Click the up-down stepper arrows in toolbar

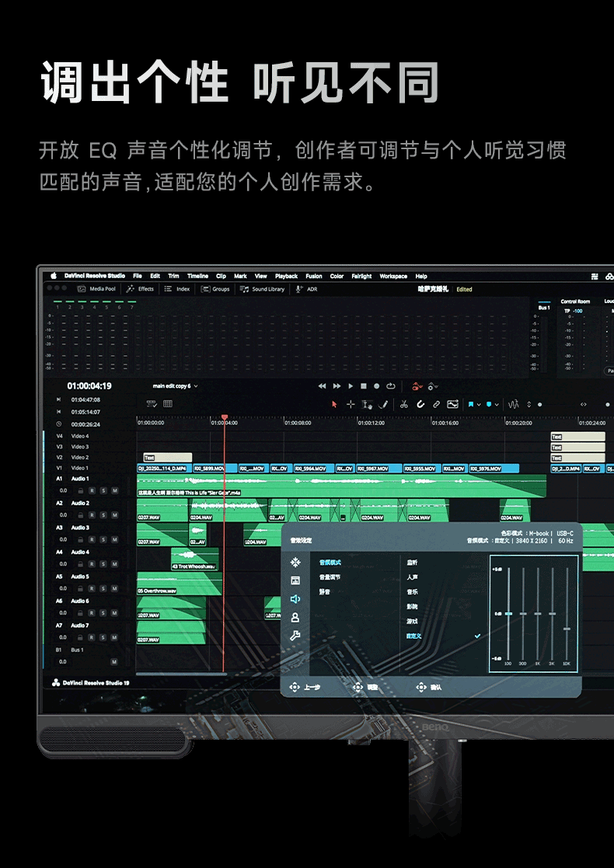click(529, 405)
